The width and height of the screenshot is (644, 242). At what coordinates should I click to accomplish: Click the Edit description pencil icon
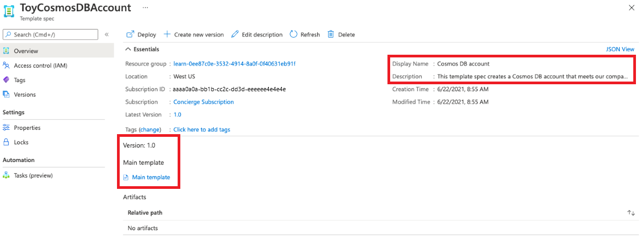(235, 34)
